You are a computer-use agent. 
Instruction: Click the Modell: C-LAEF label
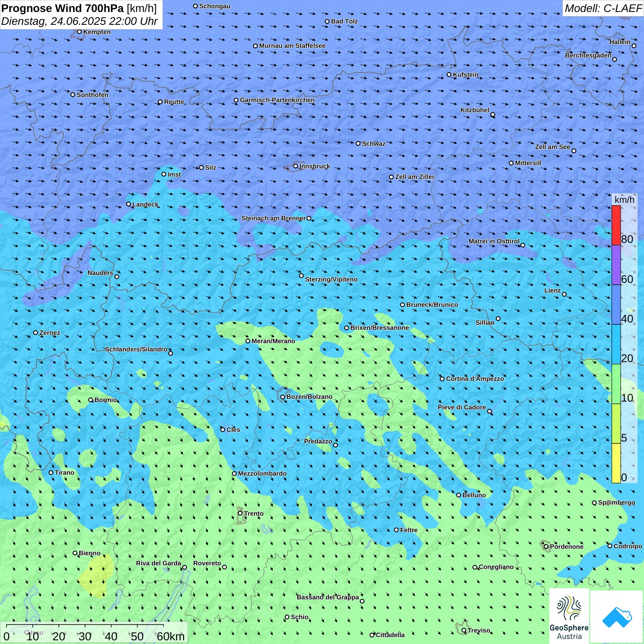point(603,8)
